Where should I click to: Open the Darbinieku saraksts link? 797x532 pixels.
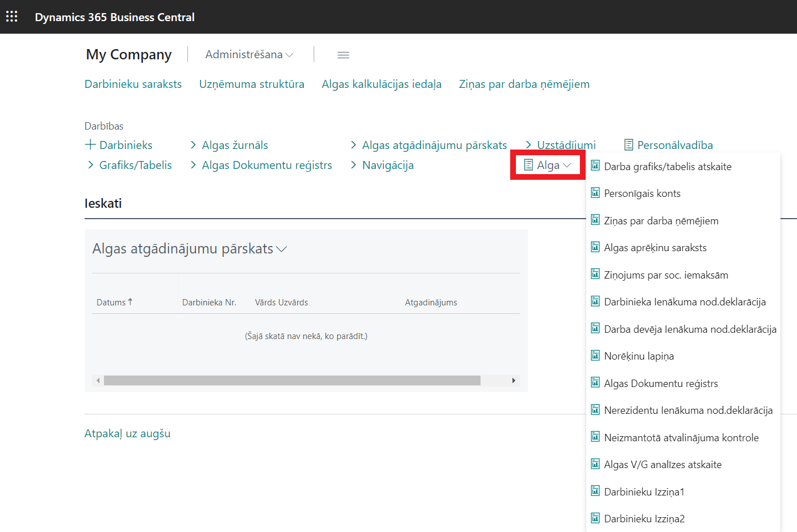tap(133, 84)
